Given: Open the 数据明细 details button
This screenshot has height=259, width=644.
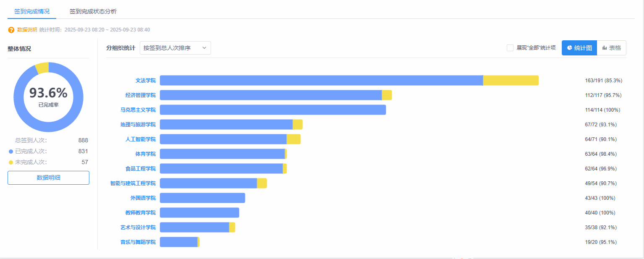Looking at the screenshot, I should 48,178.
